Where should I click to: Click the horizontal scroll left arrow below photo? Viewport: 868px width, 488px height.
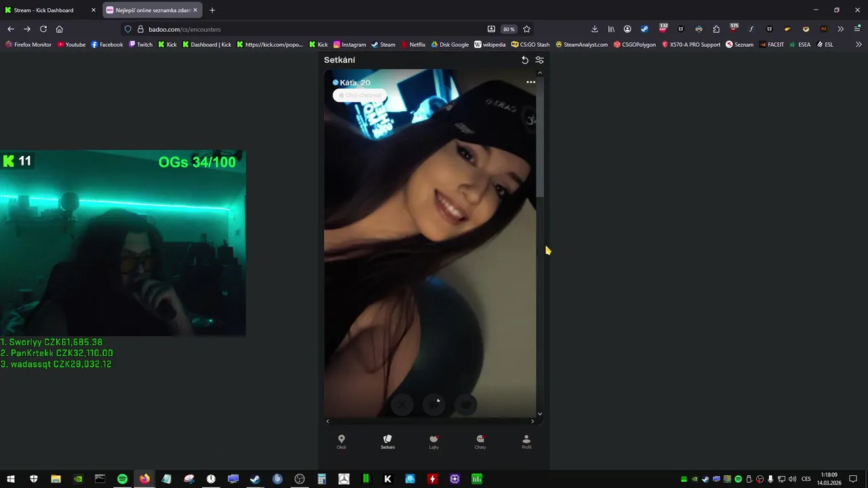coord(328,421)
